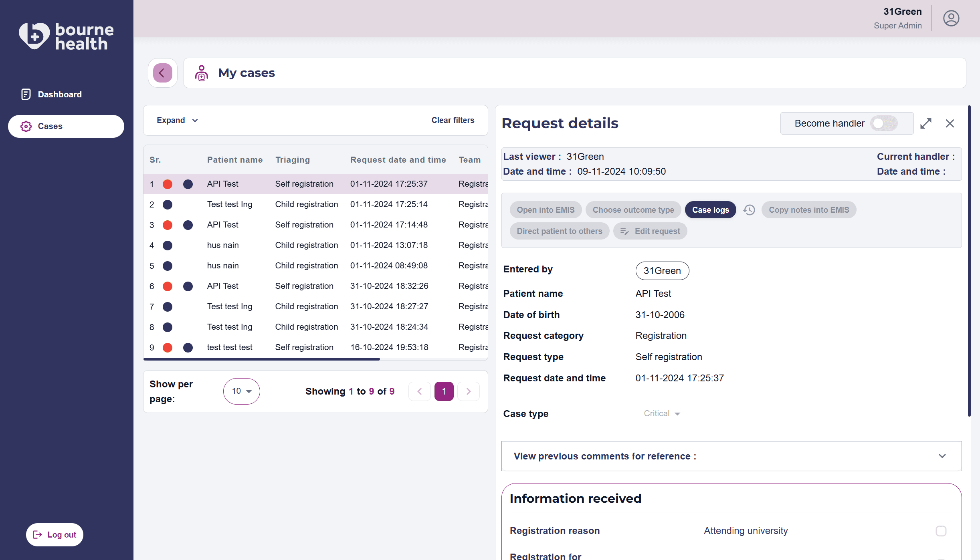Click the red status dot in row 6
This screenshot has height=560, width=980.
click(168, 286)
